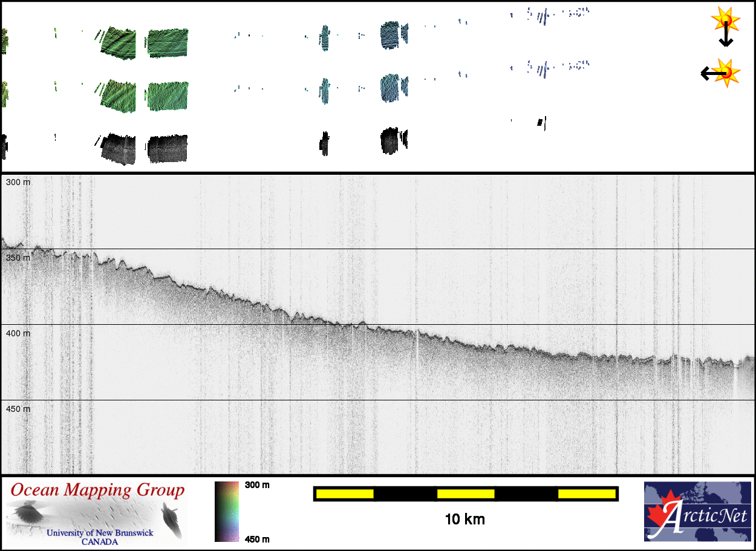Click the 450 m color legend label
756x551 pixels.
tap(257, 538)
